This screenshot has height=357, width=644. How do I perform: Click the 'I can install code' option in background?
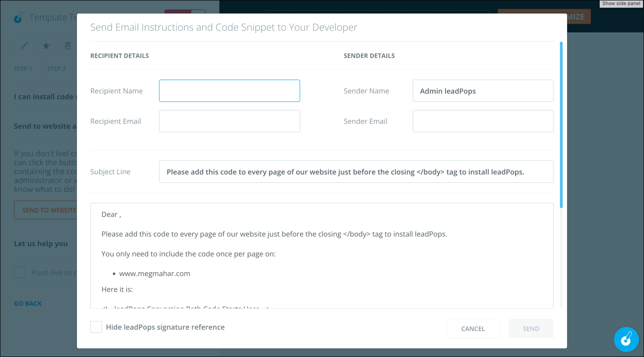[45, 97]
